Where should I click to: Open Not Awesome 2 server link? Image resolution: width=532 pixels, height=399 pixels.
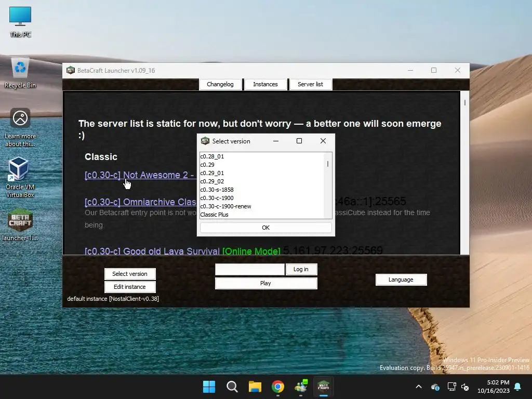click(x=140, y=175)
